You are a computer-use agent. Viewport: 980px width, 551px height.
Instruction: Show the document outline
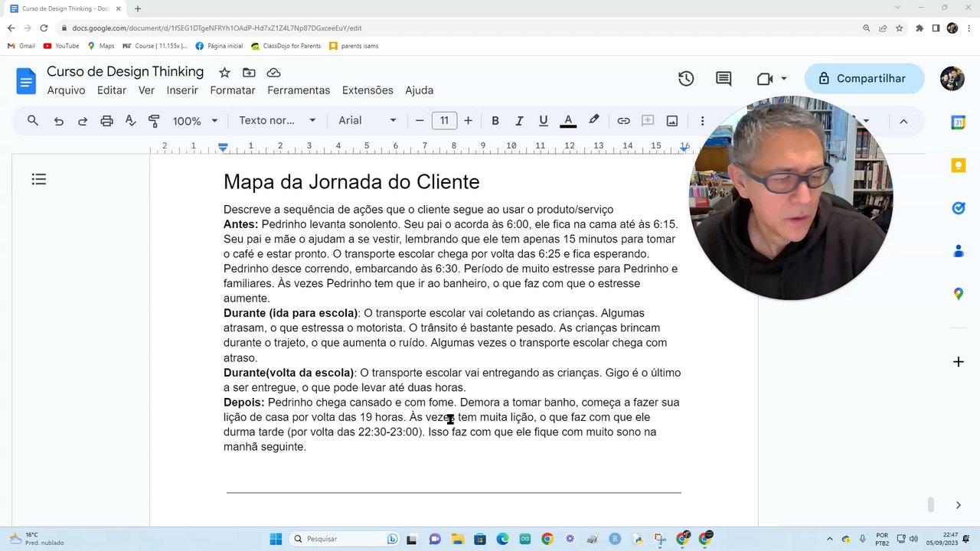pos(39,179)
